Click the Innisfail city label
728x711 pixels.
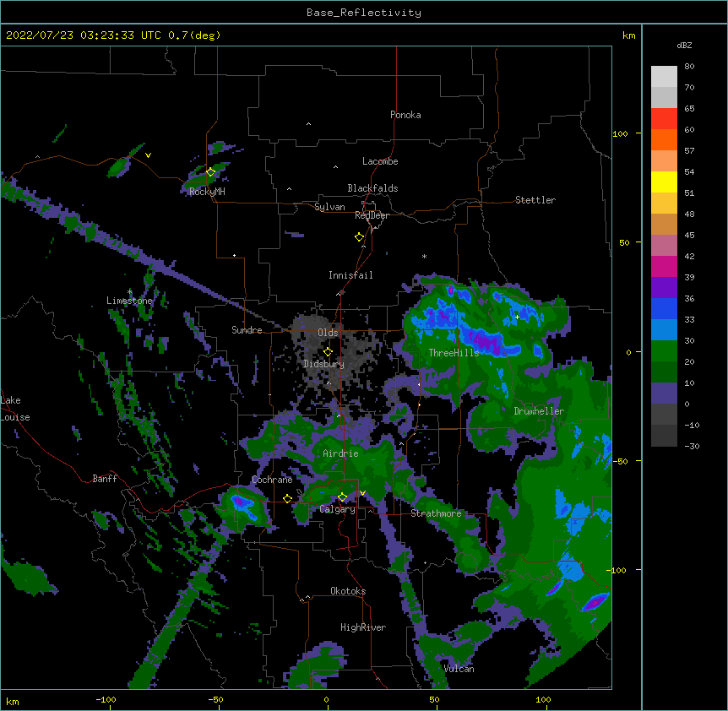[x=350, y=275]
